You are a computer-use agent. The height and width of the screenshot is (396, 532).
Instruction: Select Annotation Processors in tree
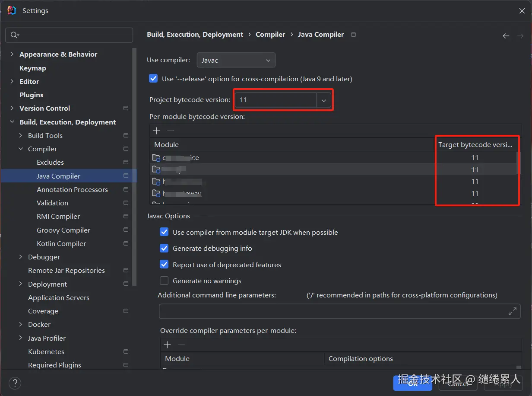[x=72, y=189]
